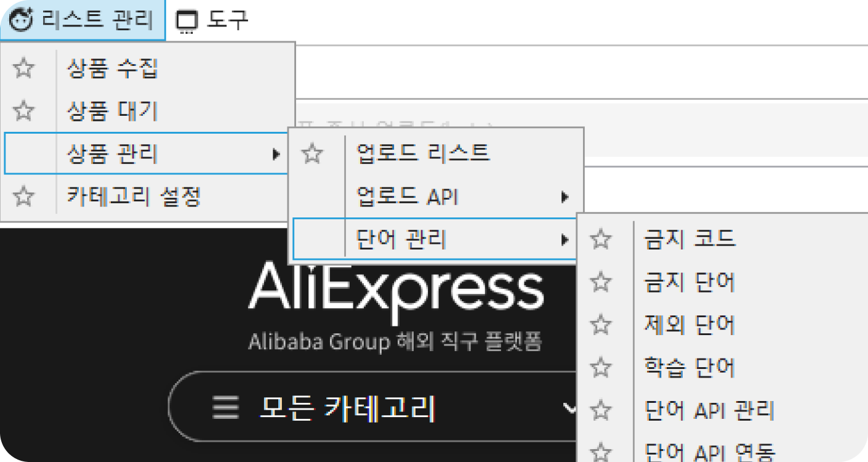Expand the 단어 관리 submenu arrow
This screenshot has height=462, width=868.
tap(565, 239)
